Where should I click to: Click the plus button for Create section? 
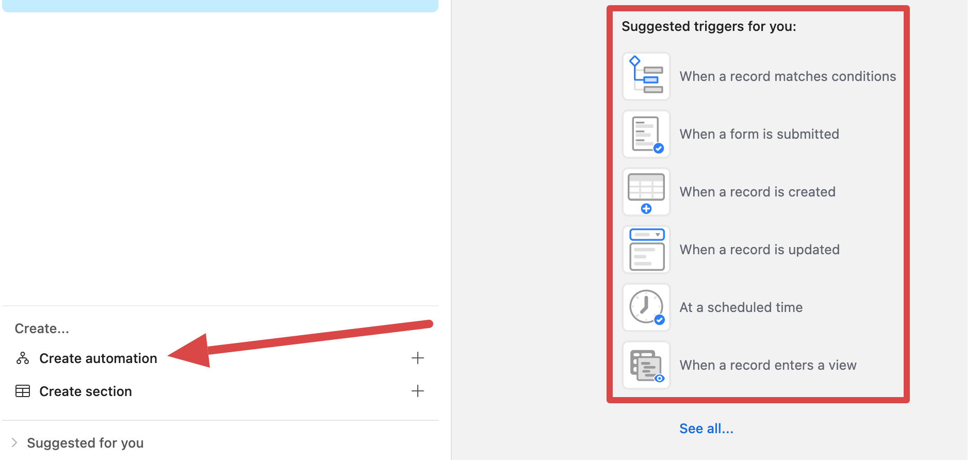(x=418, y=391)
